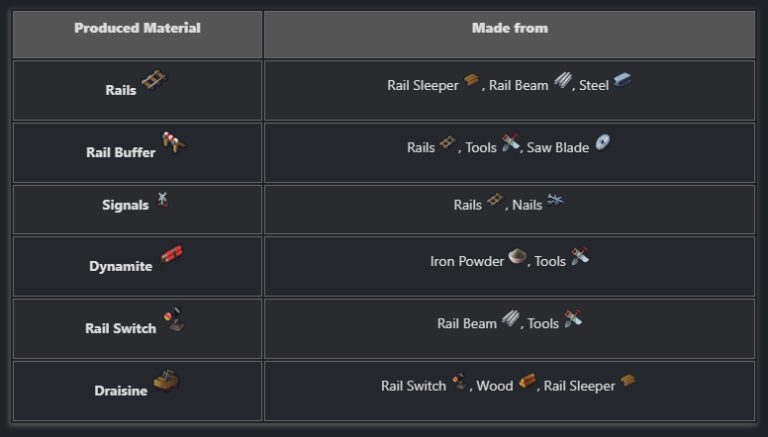The image size is (768, 437).
Task: Click the Dynamite material name
Action: pyautogui.click(x=121, y=266)
